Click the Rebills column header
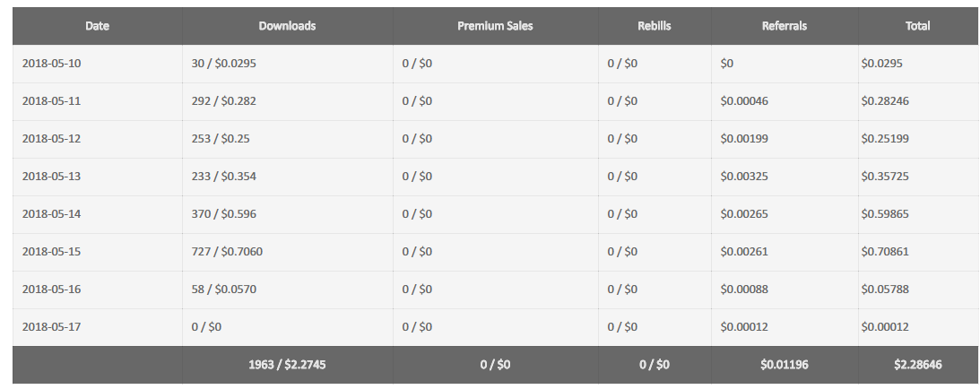980x389 pixels. point(655,26)
